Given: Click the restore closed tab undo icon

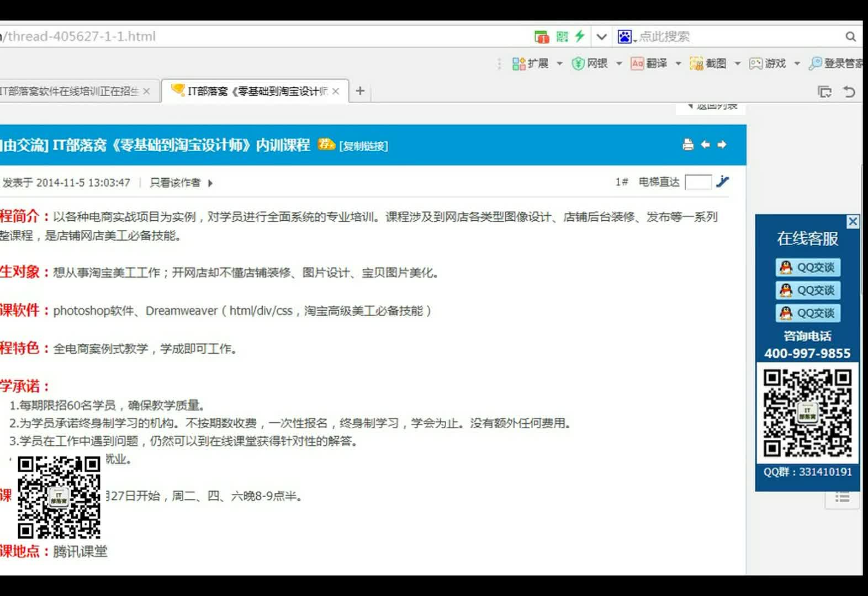Looking at the screenshot, I should 849,92.
